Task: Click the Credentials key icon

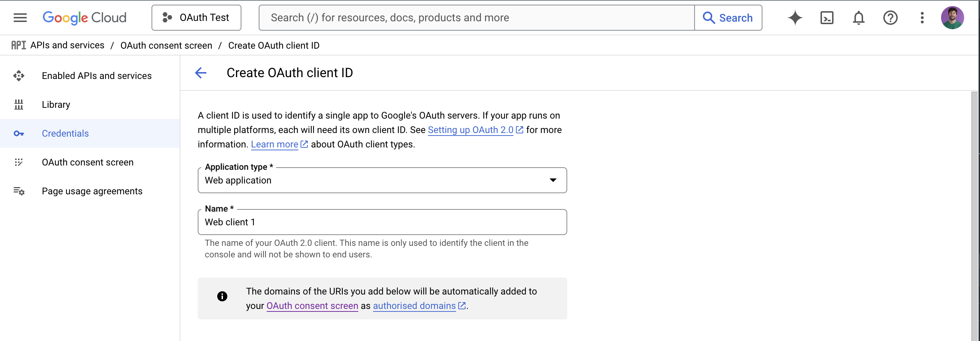Action: click(18, 133)
